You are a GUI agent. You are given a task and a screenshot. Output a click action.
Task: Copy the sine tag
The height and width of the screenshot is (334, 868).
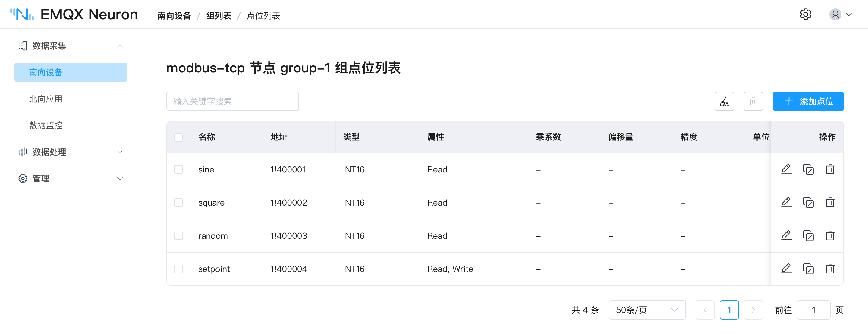tap(808, 169)
